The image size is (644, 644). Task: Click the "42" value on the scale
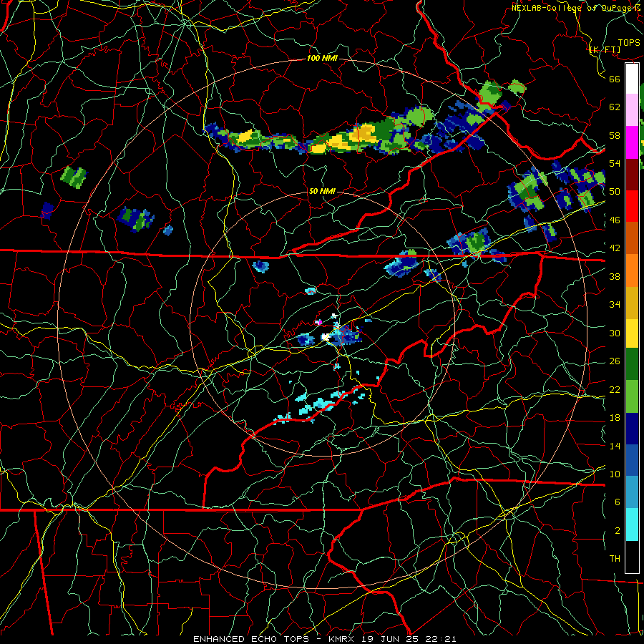[615, 248]
